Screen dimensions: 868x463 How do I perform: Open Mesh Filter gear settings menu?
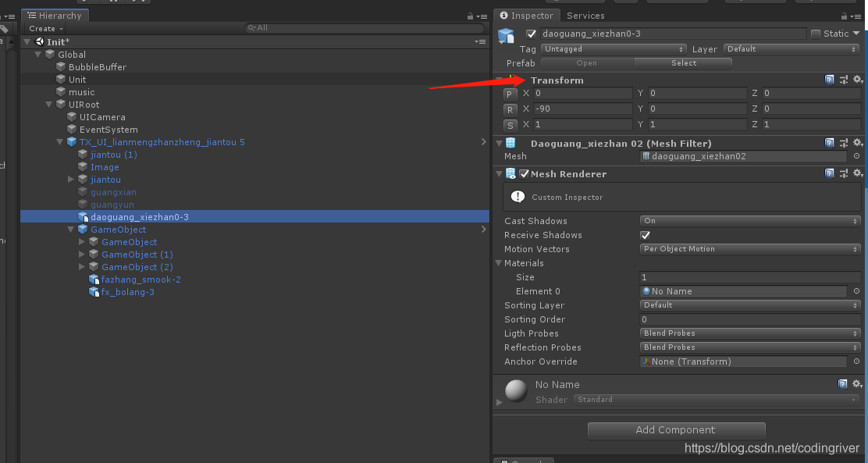coord(858,143)
